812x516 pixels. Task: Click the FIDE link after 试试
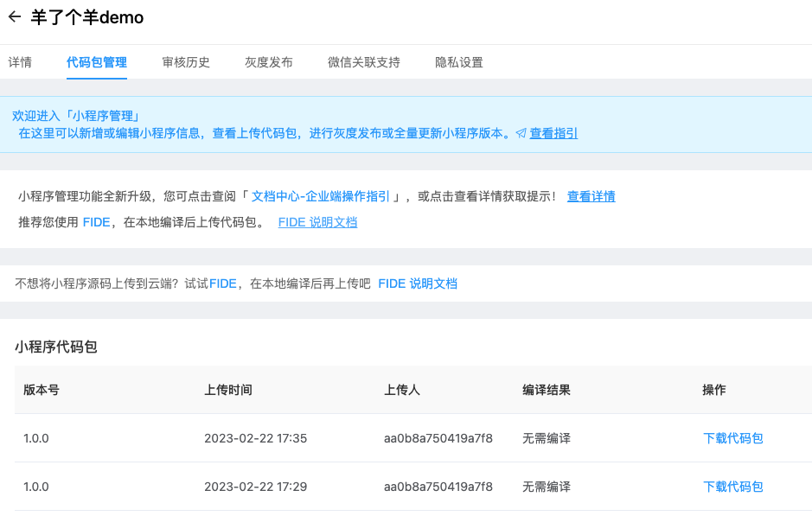coord(223,283)
